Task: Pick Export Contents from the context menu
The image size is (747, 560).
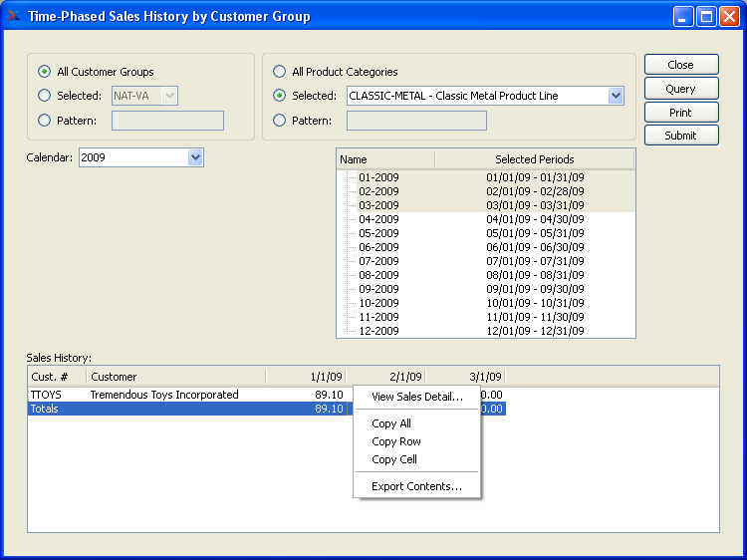Action: 416,486
